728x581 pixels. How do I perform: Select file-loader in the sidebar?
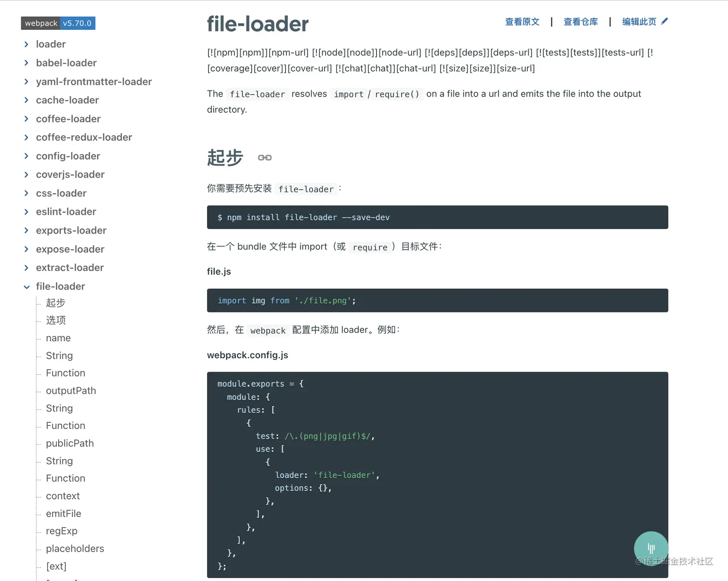[61, 286]
